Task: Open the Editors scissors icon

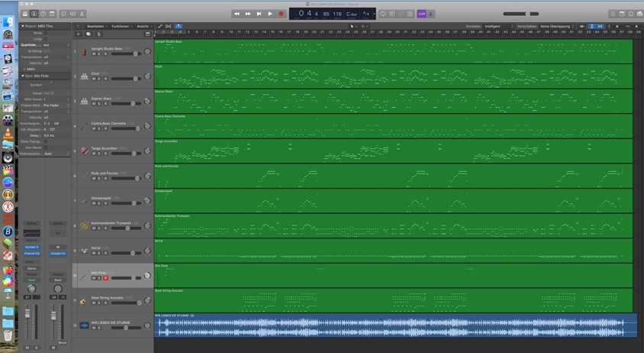Action: 82,14
